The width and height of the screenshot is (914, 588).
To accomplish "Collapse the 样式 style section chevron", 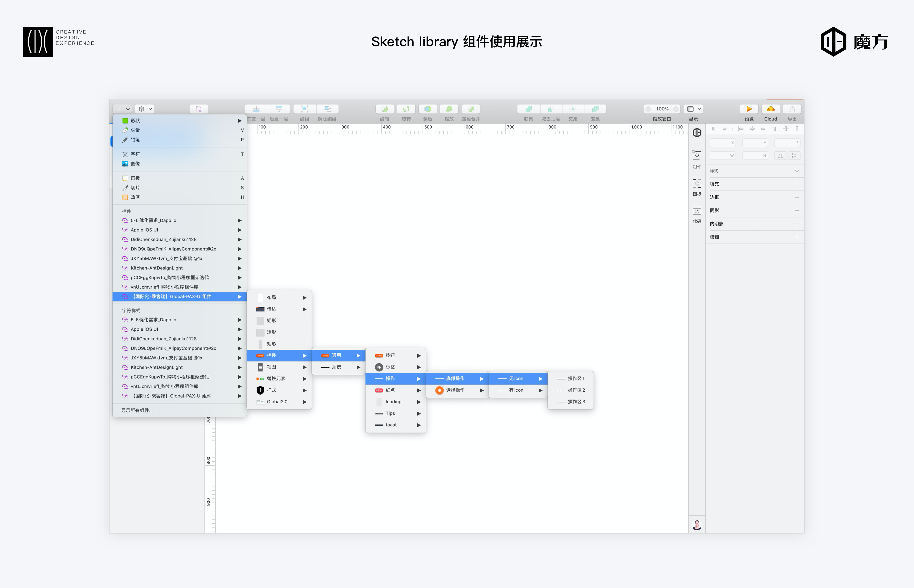I will pos(797,171).
